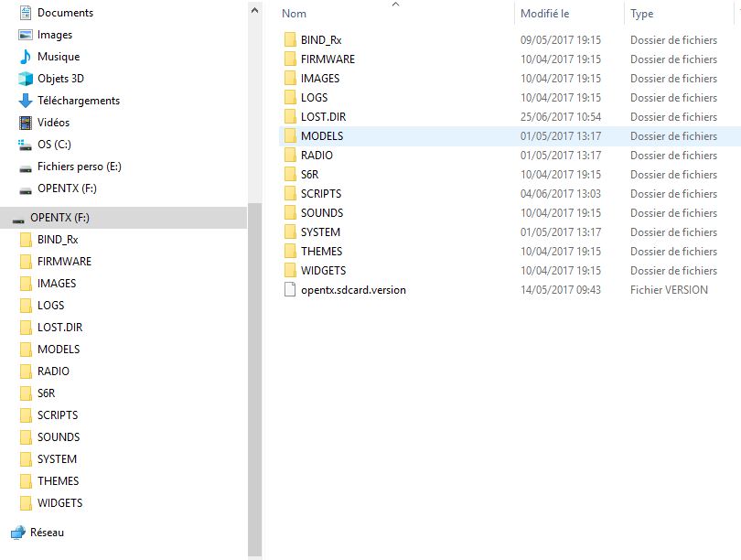
Task: Select SYSTEM folder icon in file list
Action: pyautogui.click(x=290, y=232)
